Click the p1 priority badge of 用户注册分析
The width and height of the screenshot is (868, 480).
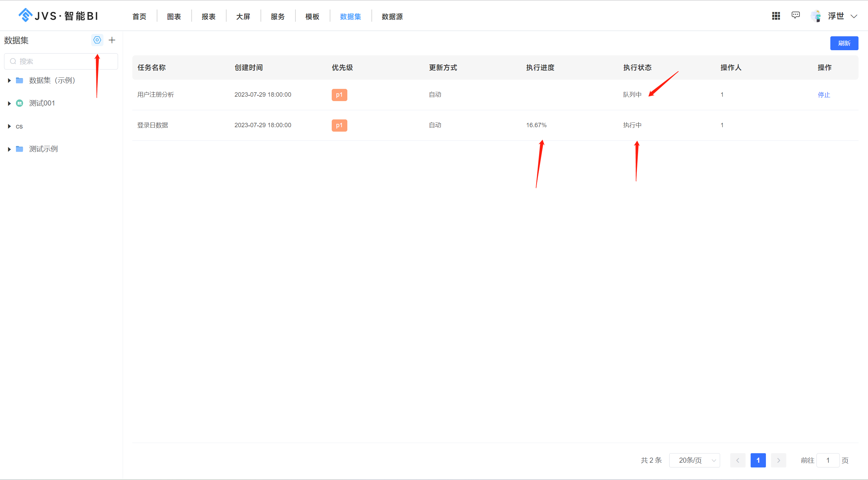tap(339, 95)
